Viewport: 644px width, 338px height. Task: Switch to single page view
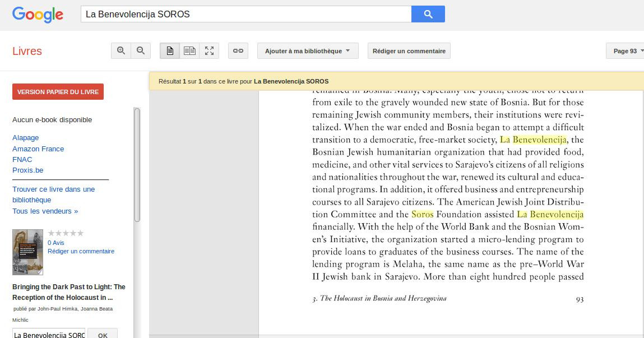(170, 51)
